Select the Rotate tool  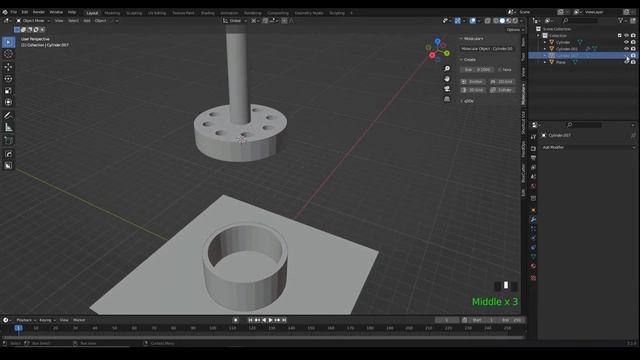point(8,79)
